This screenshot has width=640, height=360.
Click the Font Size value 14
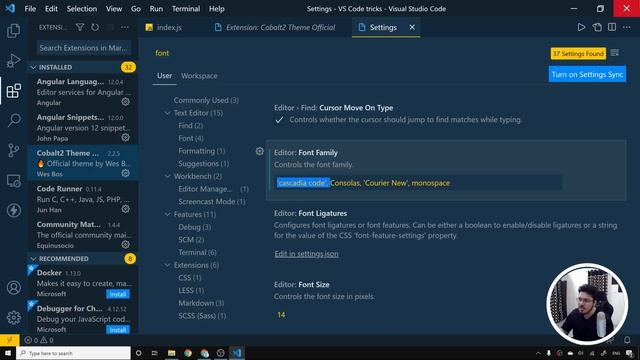[x=281, y=315]
